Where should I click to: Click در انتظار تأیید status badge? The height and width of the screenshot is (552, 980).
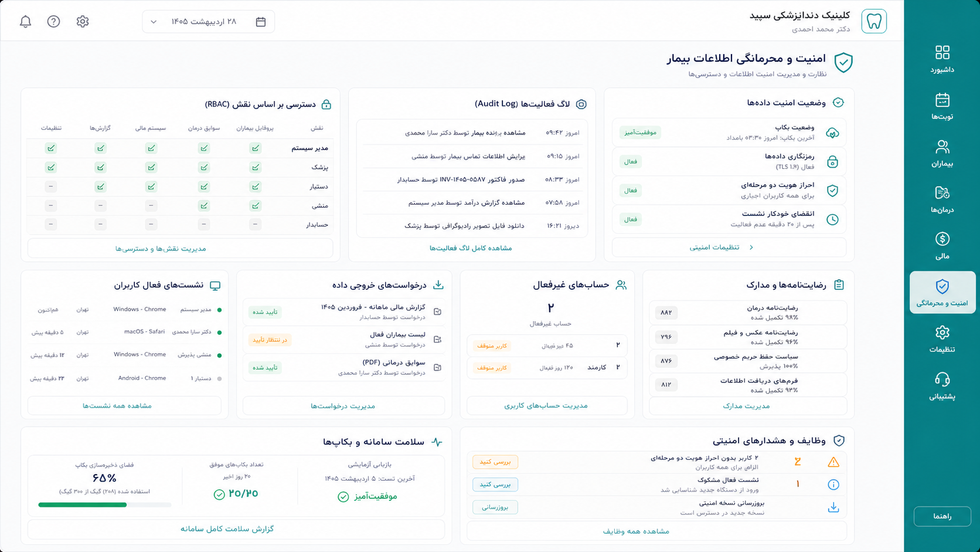pos(270,340)
